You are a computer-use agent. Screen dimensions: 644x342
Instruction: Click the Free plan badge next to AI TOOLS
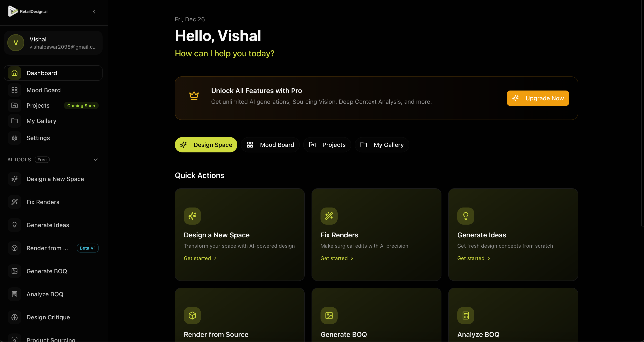(42, 159)
